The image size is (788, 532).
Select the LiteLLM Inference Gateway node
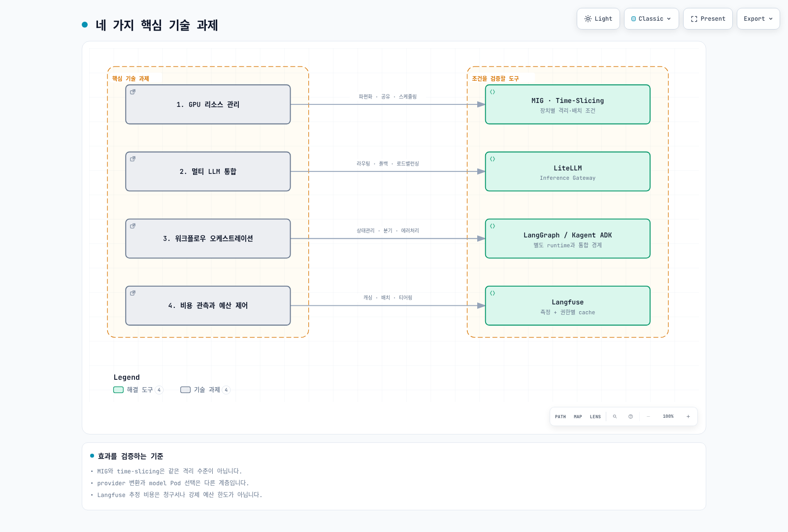click(x=568, y=171)
